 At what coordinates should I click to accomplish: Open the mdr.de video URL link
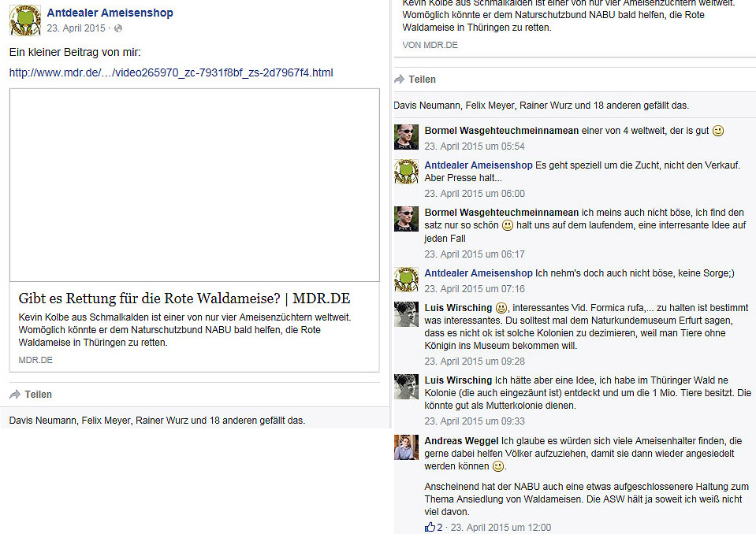[x=171, y=72]
